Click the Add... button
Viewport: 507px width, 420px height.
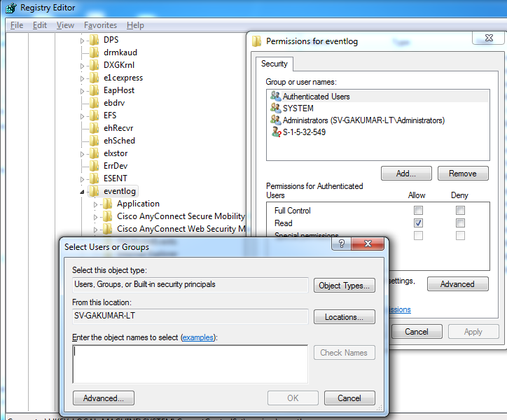[x=406, y=174]
